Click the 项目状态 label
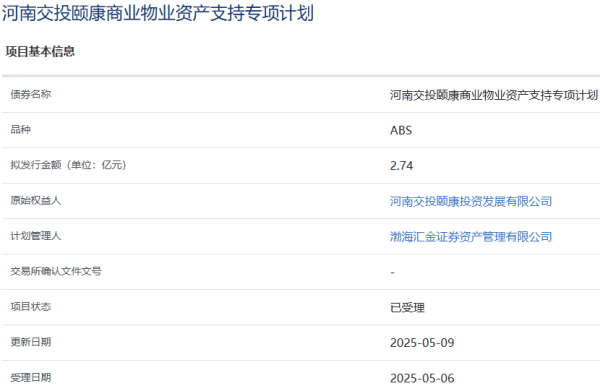Viewport: 600px width, 386px height. pos(31,306)
